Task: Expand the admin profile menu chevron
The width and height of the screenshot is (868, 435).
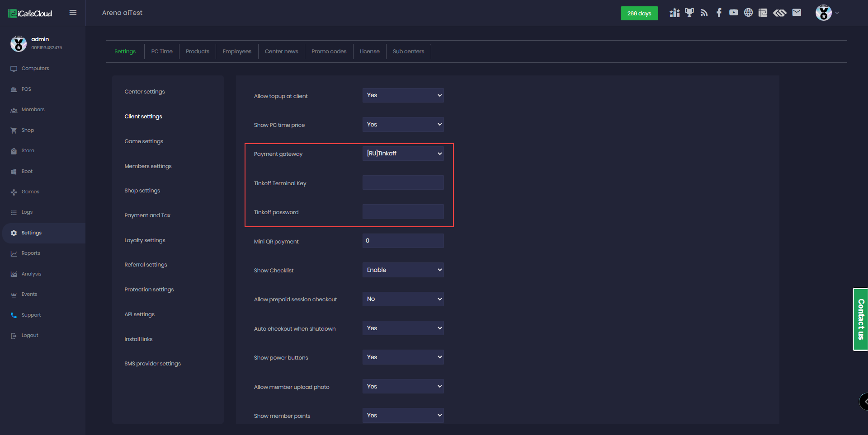Action: tap(837, 13)
